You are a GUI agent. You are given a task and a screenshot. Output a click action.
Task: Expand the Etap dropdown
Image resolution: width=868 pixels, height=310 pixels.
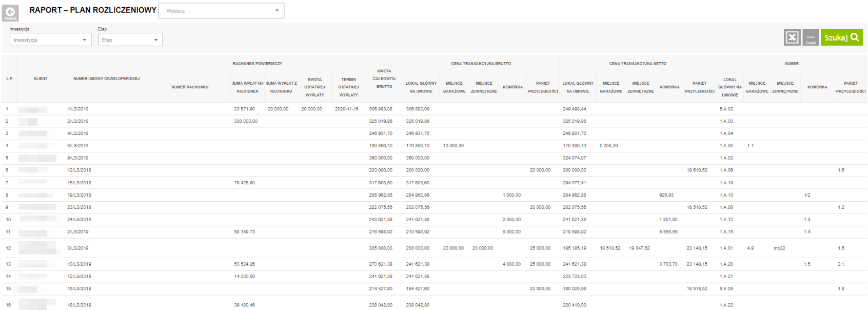pos(130,40)
